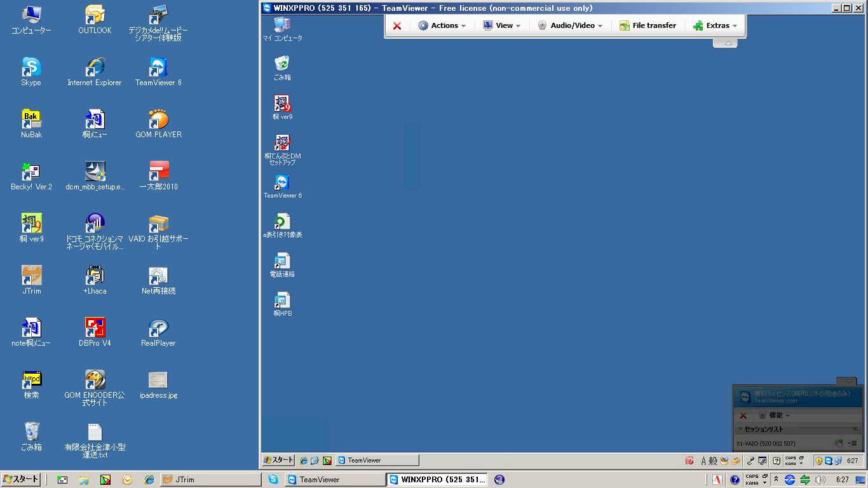The width and height of the screenshot is (868, 488).
Task: Show hidden tray icons with the chevron
Action: (776, 479)
